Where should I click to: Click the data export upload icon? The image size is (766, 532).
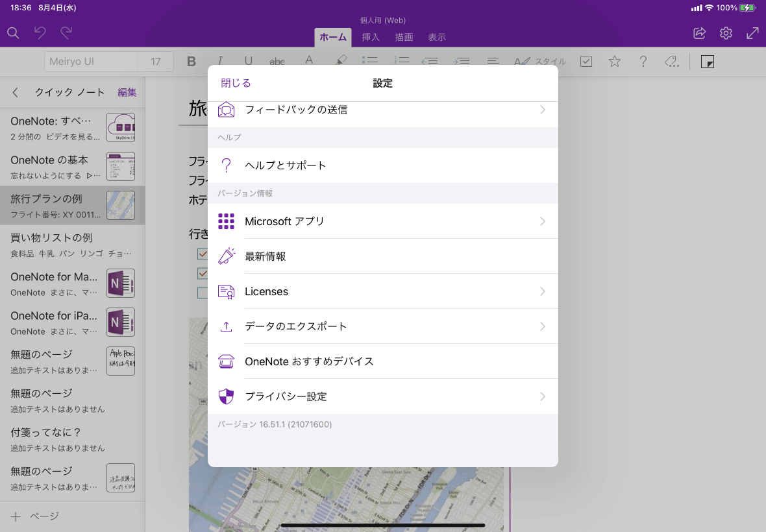[x=226, y=326]
